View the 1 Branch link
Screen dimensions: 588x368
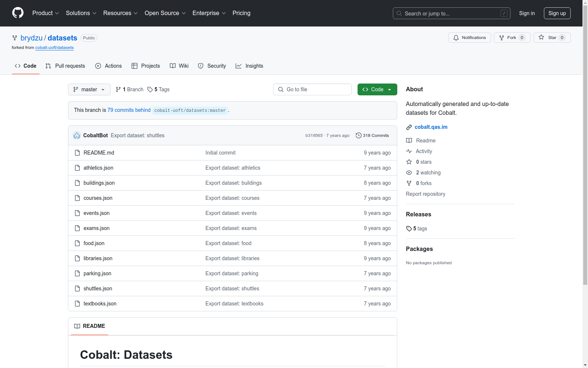pyautogui.click(x=129, y=89)
